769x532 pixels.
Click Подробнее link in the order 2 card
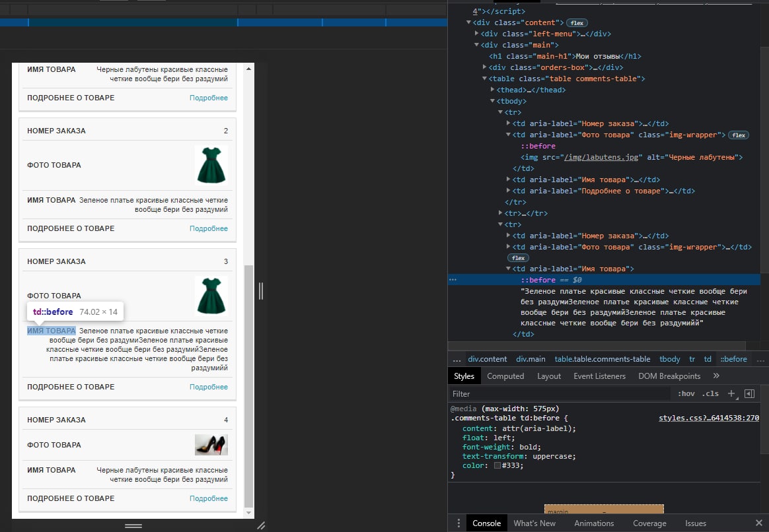(x=208, y=228)
